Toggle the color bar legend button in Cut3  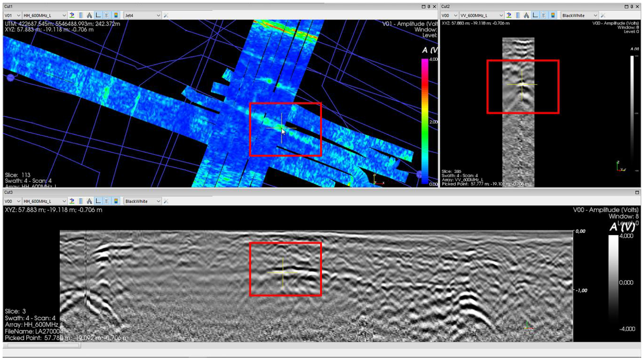tap(116, 201)
